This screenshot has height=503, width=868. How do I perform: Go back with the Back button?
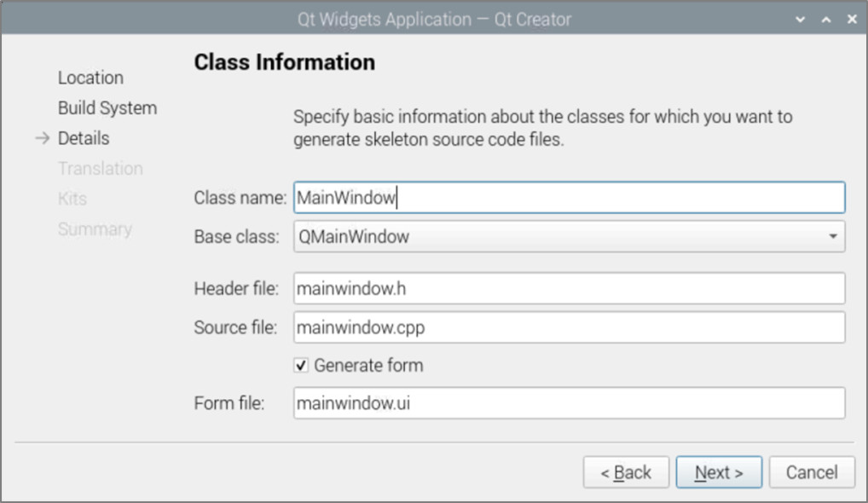pos(626,472)
